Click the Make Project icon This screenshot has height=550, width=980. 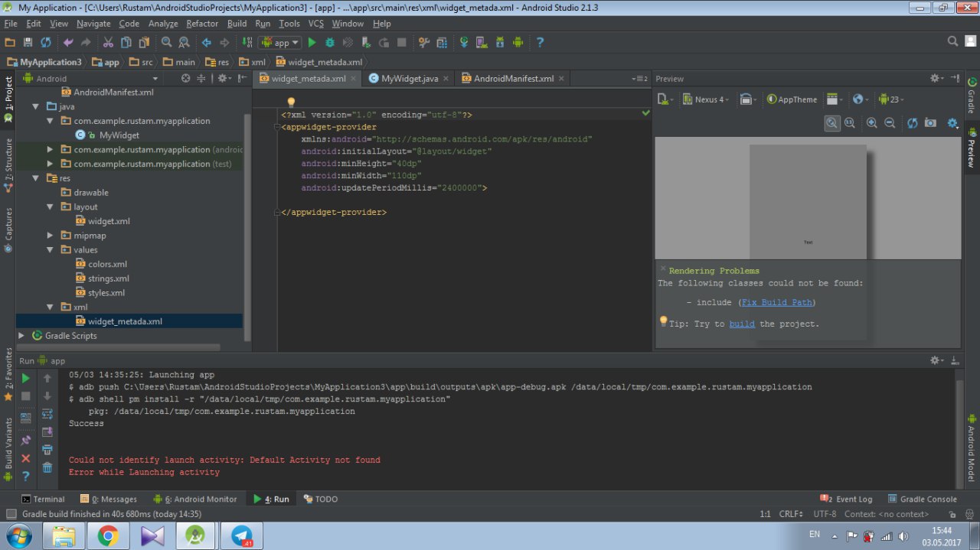coord(246,43)
